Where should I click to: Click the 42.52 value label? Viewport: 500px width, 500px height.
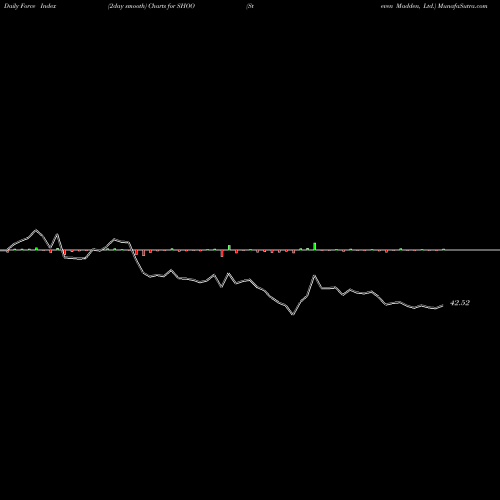pos(460,303)
